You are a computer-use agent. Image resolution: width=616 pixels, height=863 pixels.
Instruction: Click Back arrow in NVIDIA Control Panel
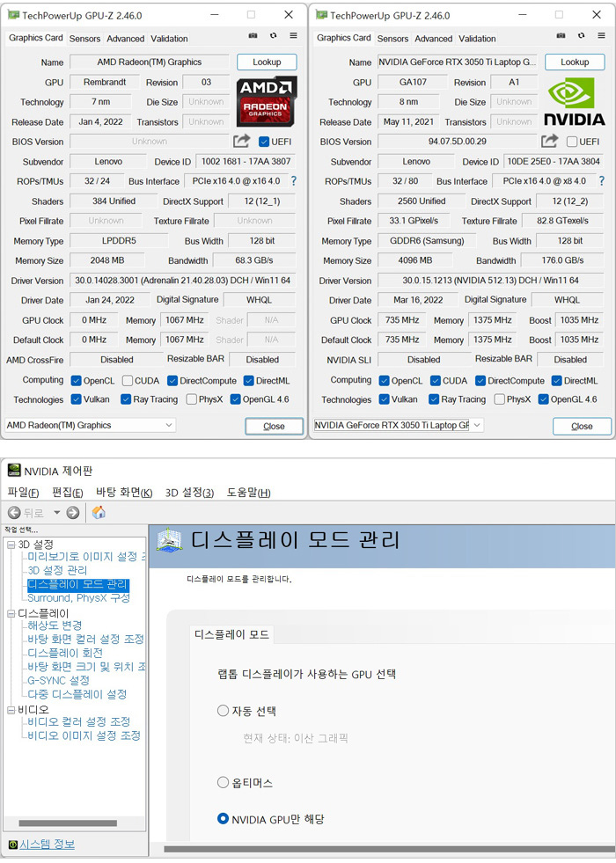coord(14,512)
